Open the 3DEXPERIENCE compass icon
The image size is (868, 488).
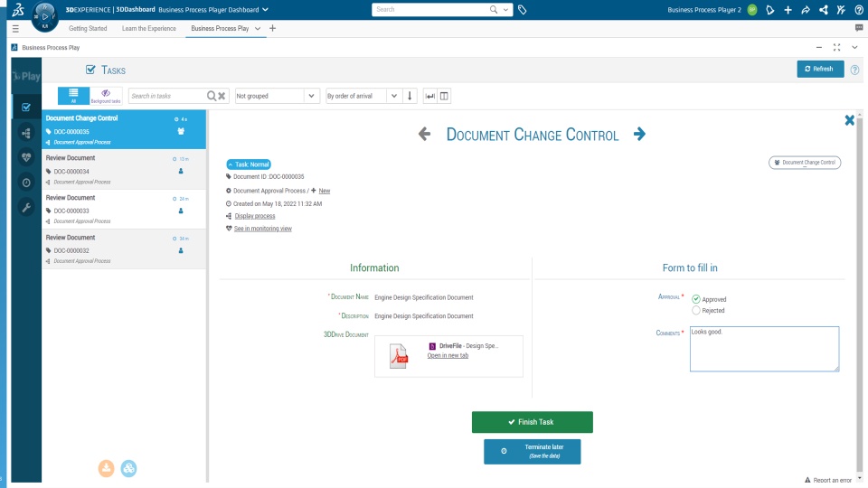coord(45,16)
